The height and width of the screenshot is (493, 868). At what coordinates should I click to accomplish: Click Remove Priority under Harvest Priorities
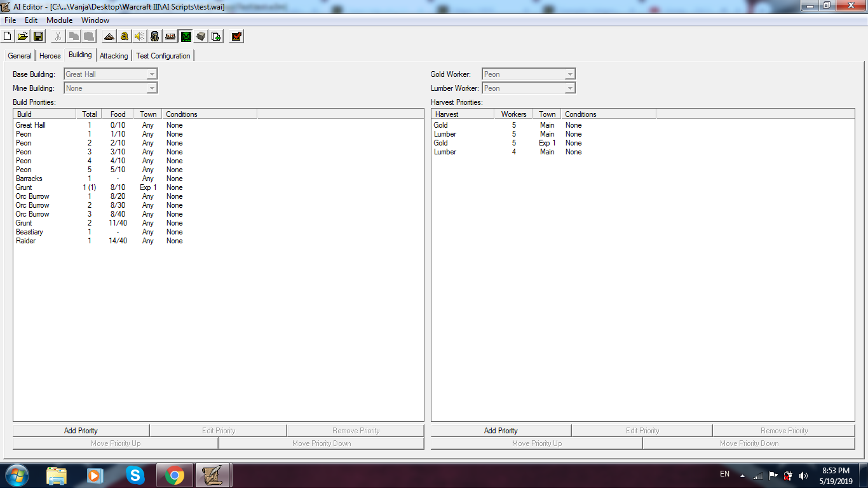784,431
